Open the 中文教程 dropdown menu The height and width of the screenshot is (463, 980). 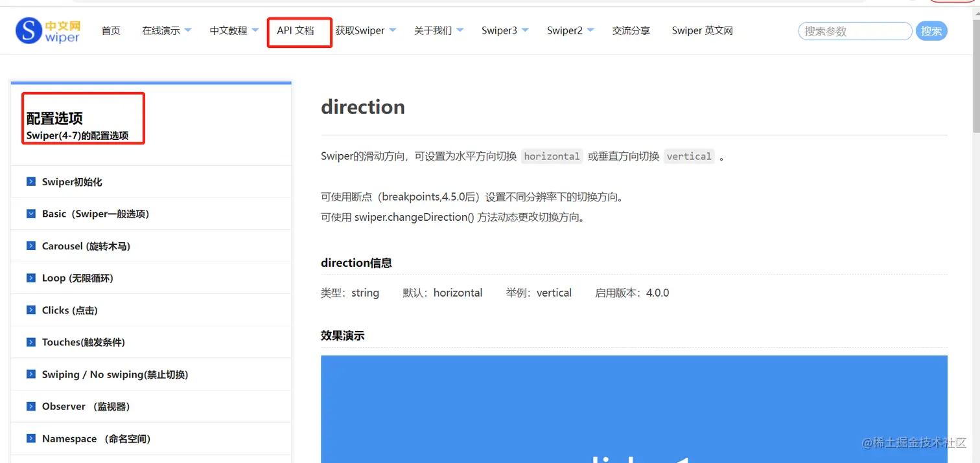pos(234,30)
